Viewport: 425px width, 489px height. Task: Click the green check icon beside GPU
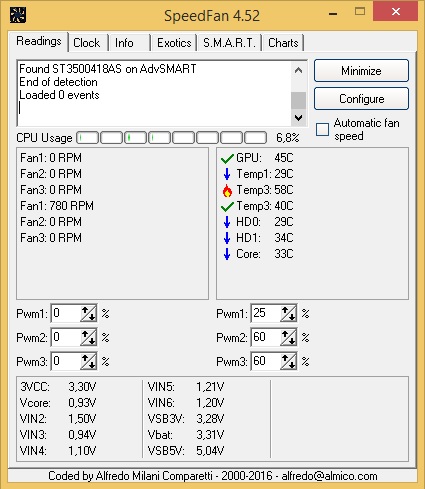click(227, 158)
